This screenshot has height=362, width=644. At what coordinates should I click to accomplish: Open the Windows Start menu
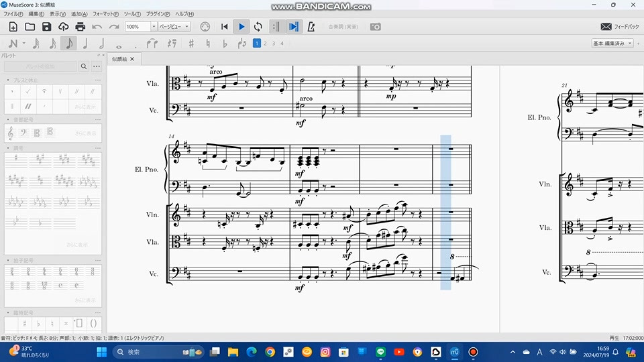tap(101, 352)
